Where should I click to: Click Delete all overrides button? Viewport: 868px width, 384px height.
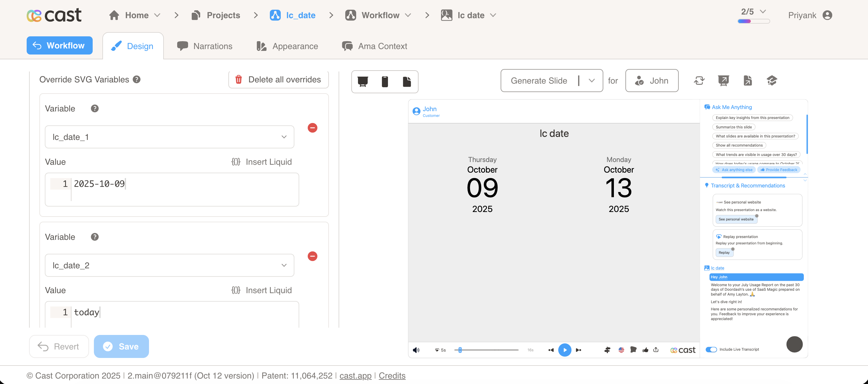tap(278, 79)
